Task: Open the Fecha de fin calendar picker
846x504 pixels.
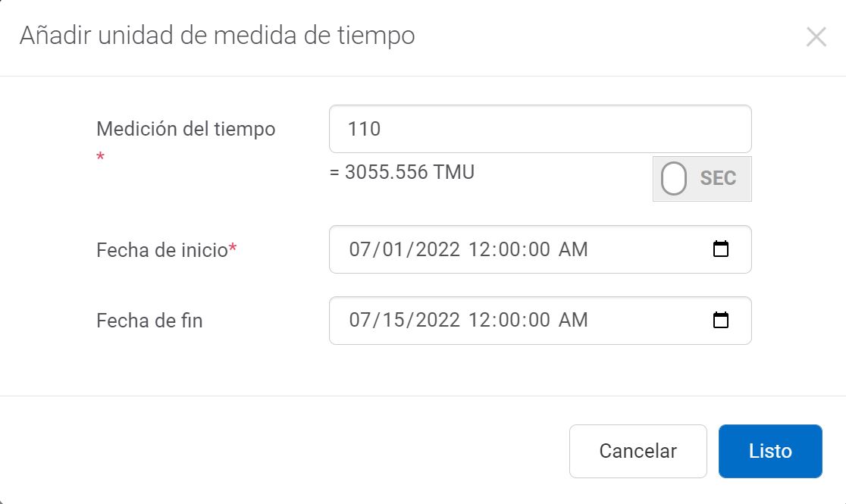Action: pyautogui.click(x=721, y=321)
